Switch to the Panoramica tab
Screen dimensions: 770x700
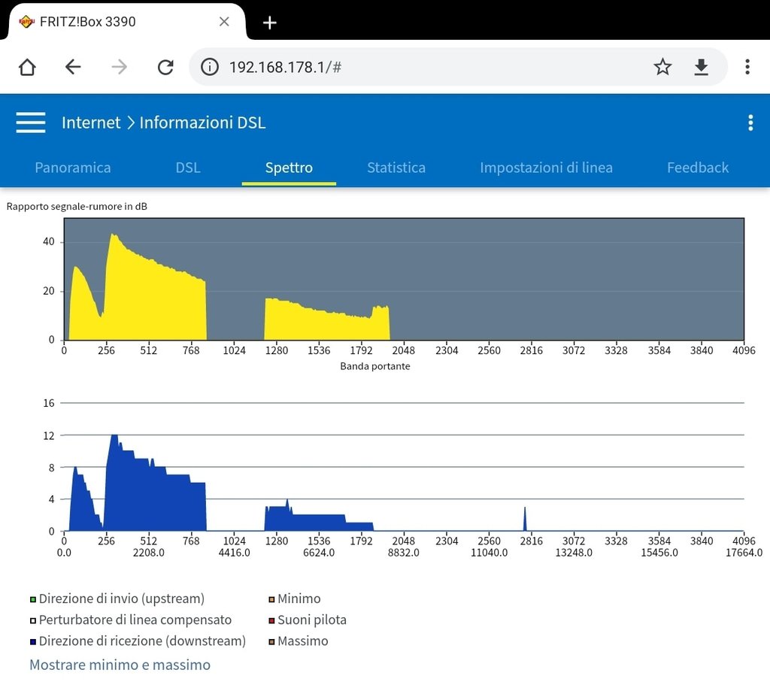coord(73,168)
